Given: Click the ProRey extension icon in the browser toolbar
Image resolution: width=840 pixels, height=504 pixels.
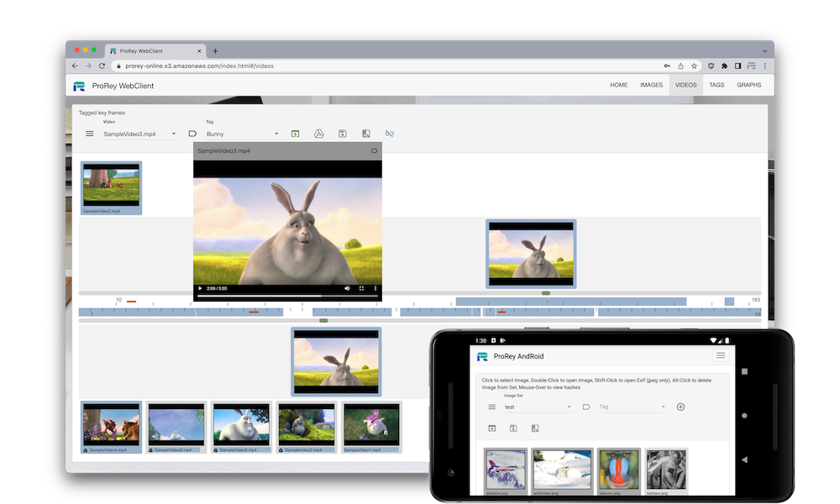Looking at the screenshot, I should coord(752,66).
